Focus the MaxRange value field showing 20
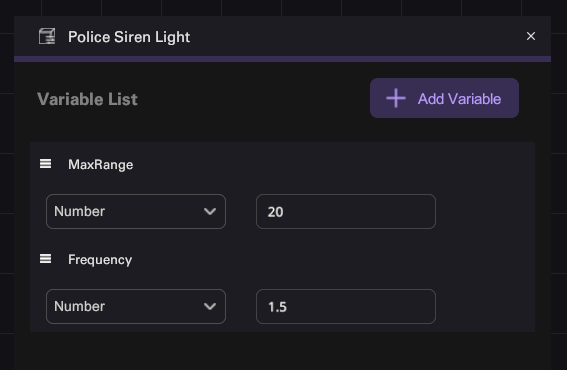Screen dimensions: 567x370 [346, 212]
